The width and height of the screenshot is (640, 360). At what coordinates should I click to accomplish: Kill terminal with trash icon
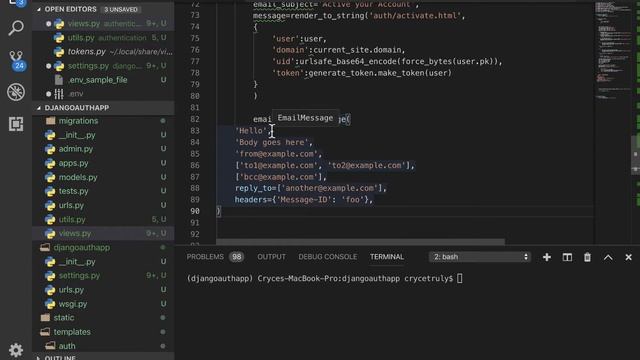point(587,257)
